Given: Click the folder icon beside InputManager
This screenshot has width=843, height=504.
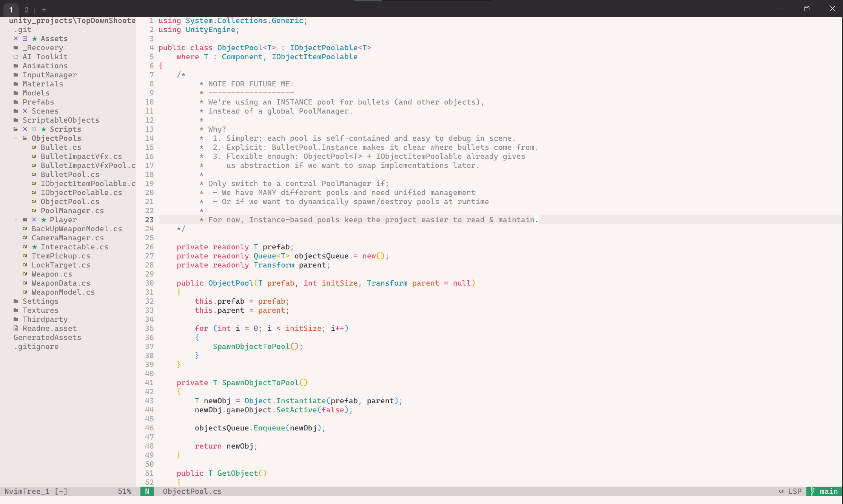Looking at the screenshot, I should point(16,75).
